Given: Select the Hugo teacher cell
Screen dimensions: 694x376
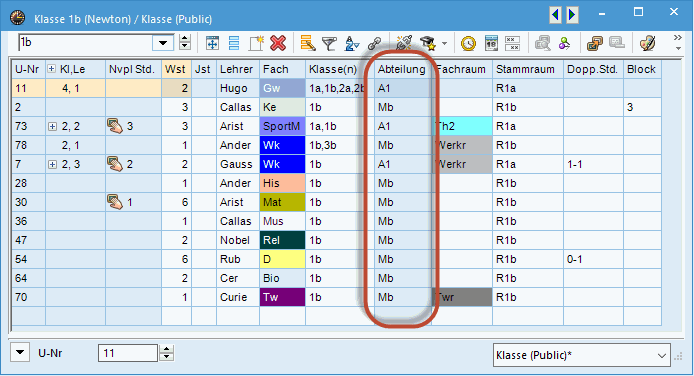Looking at the screenshot, I should click(x=238, y=88).
